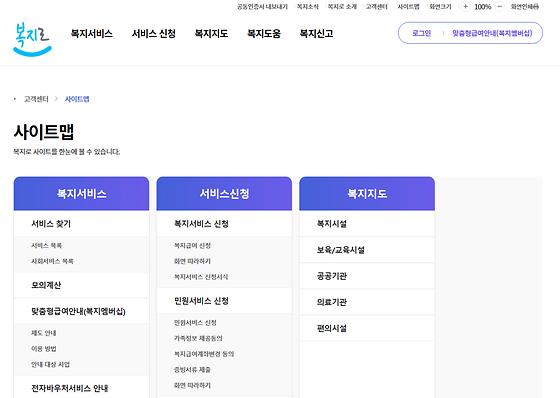Open 증빙서류 제출 link

192,370
